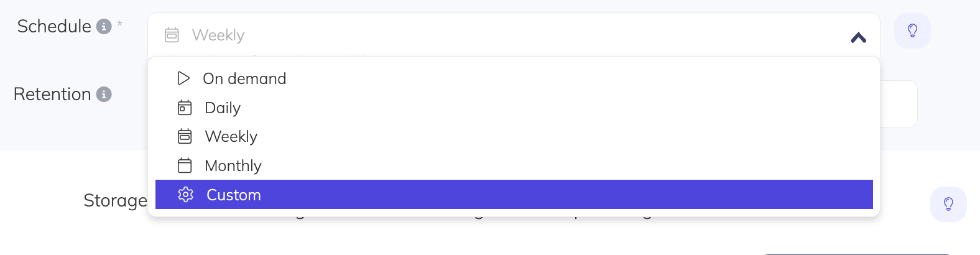Choose the Daily schedule option
The width and height of the screenshot is (980, 255).
[x=223, y=108]
